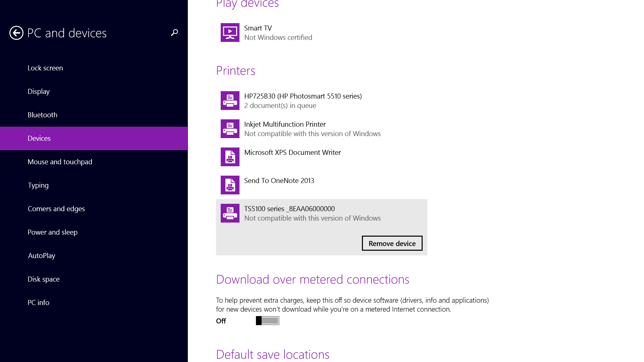View PC info page
The height and width of the screenshot is (362, 644).
(38, 303)
